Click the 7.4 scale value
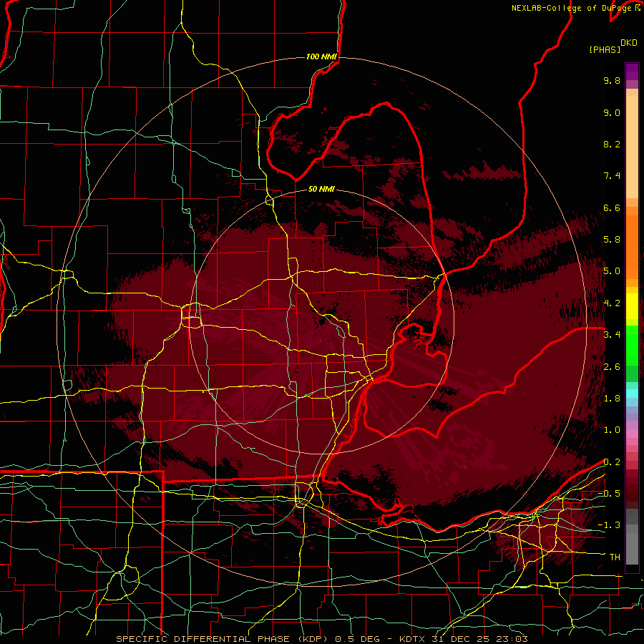The width and height of the screenshot is (644, 644). (x=612, y=176)
